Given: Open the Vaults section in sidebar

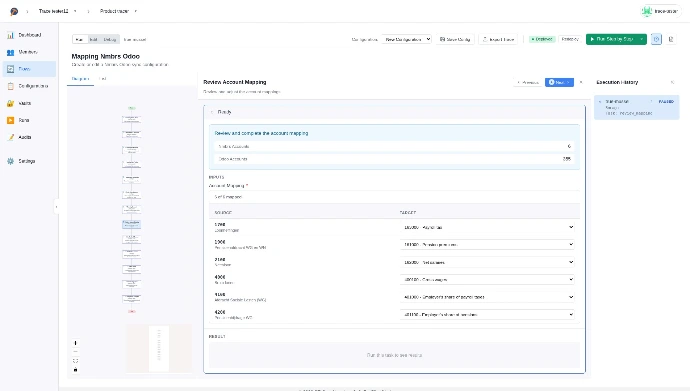Looking at the screenshot, I should [x=29, y=103].
